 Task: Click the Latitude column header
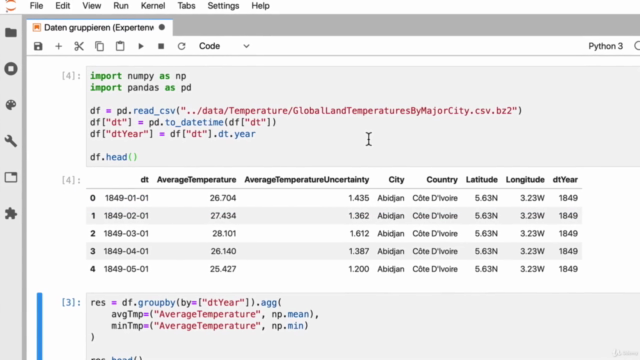[482, 180]
